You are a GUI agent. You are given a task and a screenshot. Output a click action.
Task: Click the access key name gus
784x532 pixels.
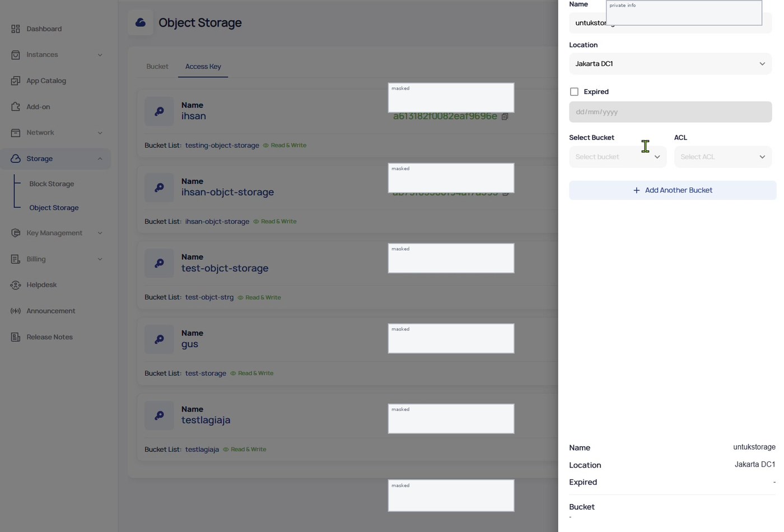(190, 344)
